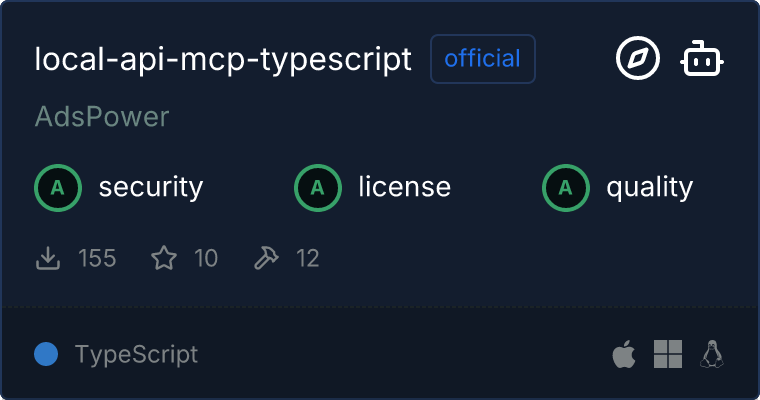This screenshot has height=400, width=760.
Task: Click the security grade A badge
Action: (58, 187)
